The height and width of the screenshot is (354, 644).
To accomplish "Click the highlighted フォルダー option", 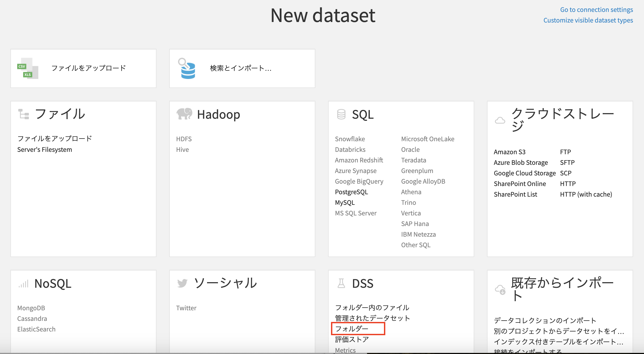I will point(352,329).
